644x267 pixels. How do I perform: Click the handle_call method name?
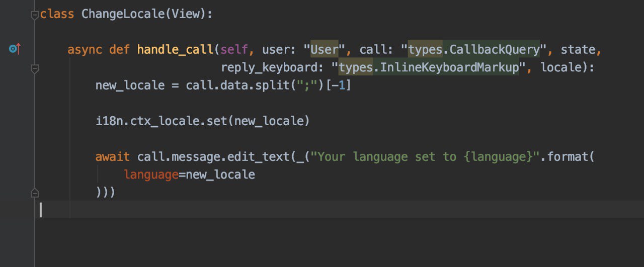tap(176, 50)
